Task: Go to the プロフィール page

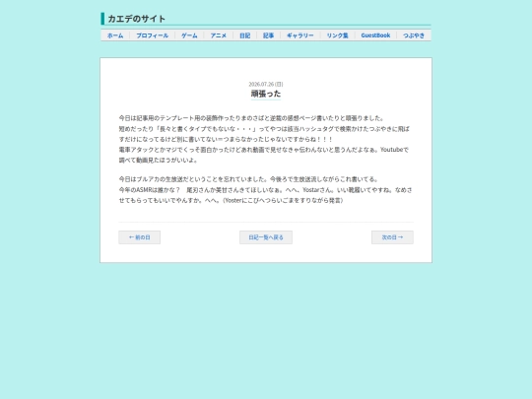Action: 153,35
